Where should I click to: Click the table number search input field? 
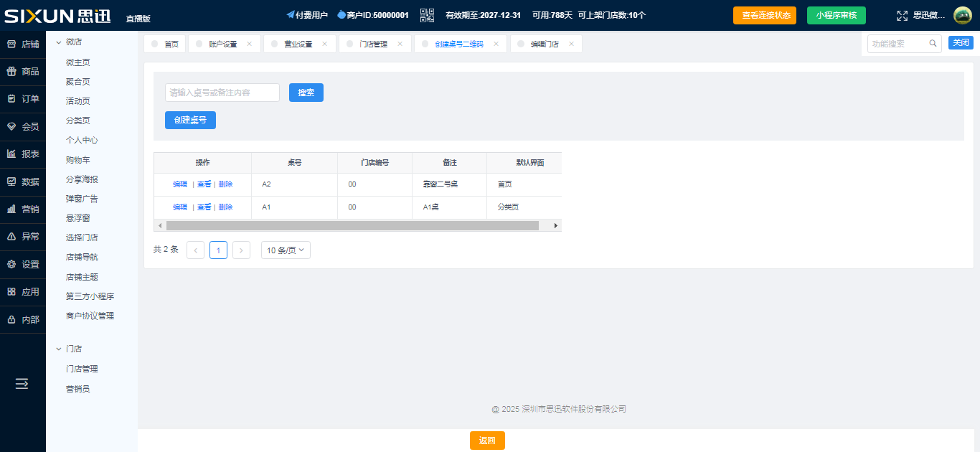tap(222, 93)
